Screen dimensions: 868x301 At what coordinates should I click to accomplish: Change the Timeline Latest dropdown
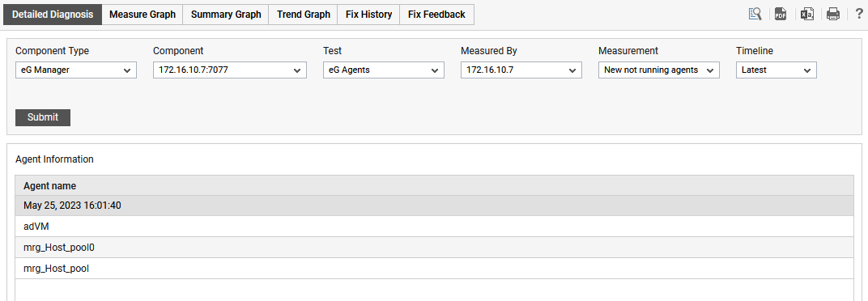pos(777,70)
